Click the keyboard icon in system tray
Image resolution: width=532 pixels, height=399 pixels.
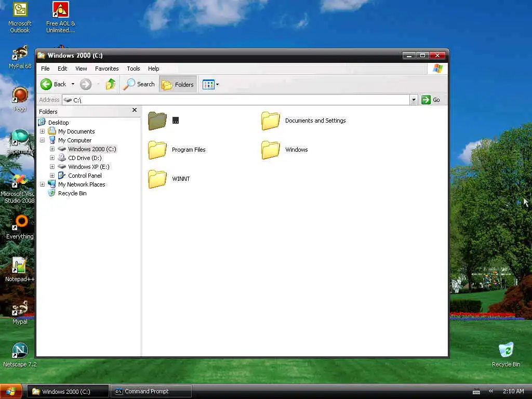pos(476,392)
